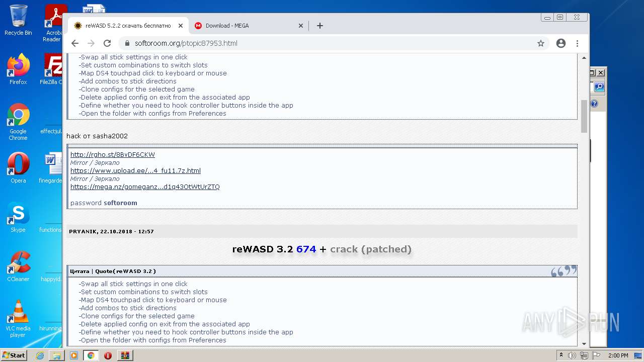Click the Action Center flag tray icon
Viewport: 644px width, 362px height.
point(596,355)
